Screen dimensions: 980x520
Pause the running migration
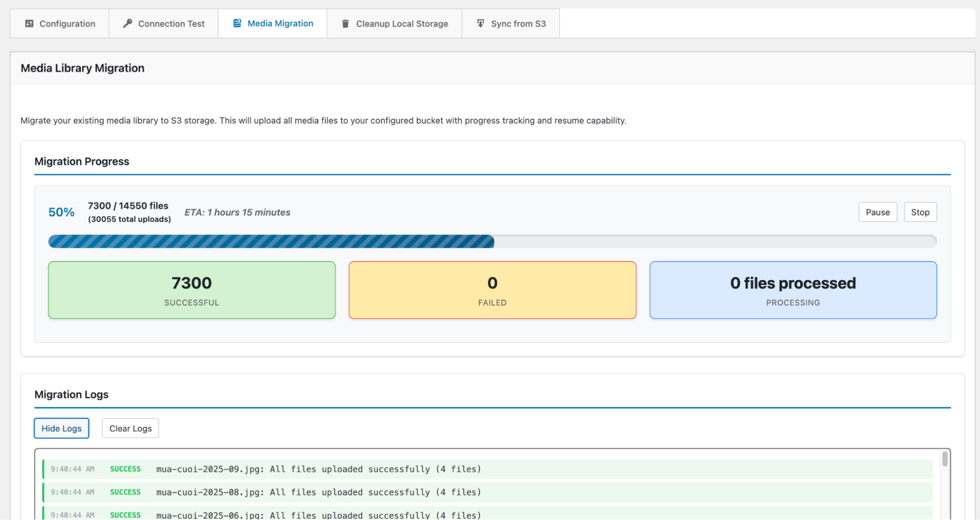pos(877,212)
